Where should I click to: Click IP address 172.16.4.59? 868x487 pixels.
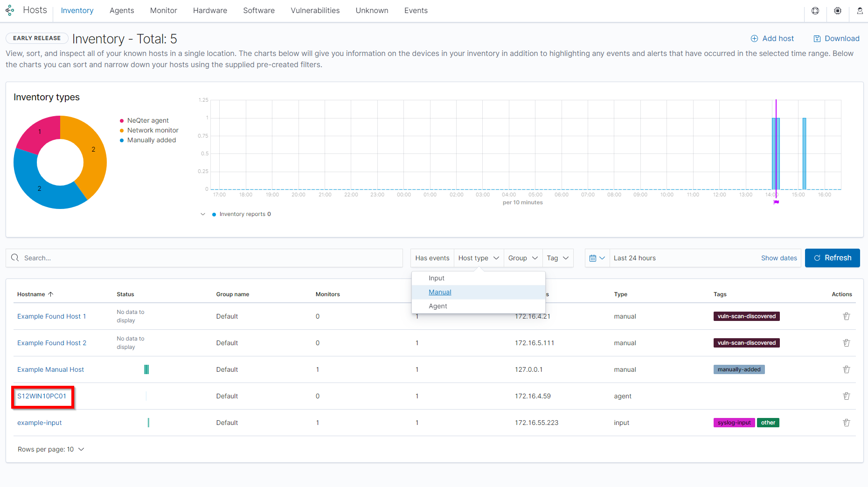(x=533, y=396)
